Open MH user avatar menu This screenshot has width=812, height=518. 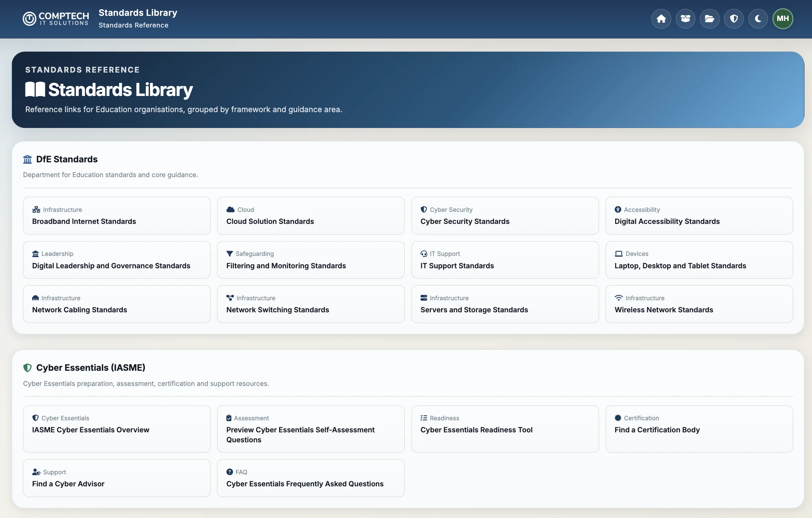pos(783,19)
